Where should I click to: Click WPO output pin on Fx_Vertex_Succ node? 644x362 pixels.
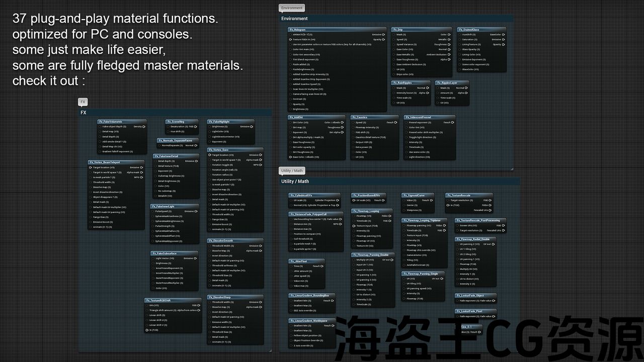261,165
